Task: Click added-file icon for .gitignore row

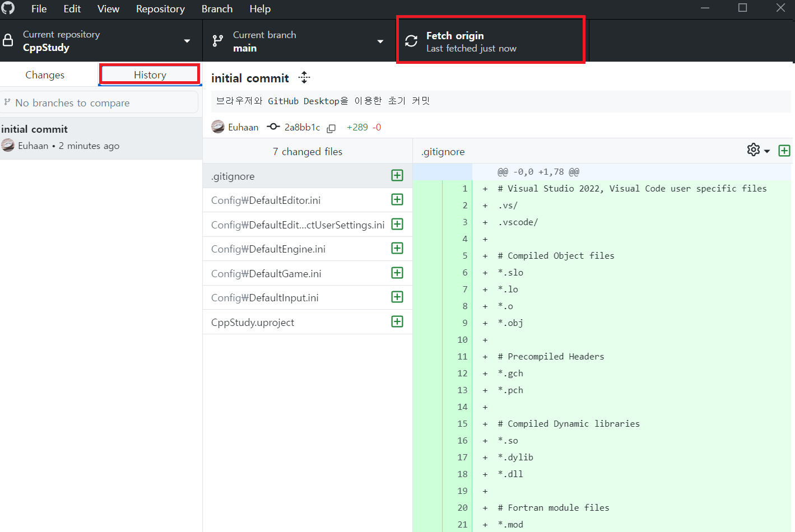Action: point(397,175)
